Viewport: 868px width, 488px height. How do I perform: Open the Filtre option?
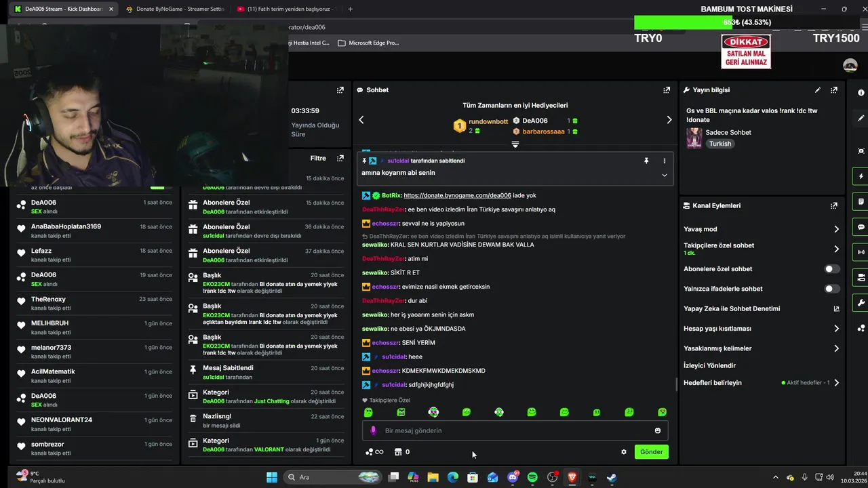pos(318,158)
